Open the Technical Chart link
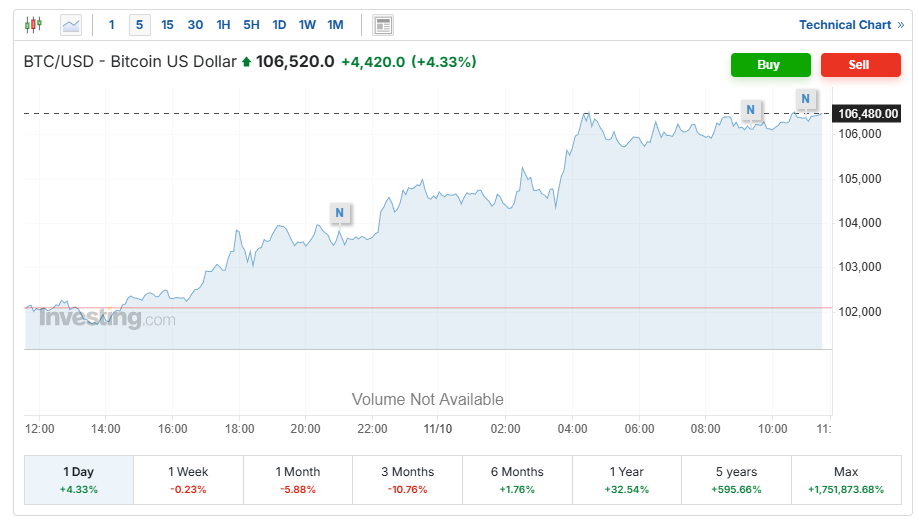919x527 pixels. (844, 25)
